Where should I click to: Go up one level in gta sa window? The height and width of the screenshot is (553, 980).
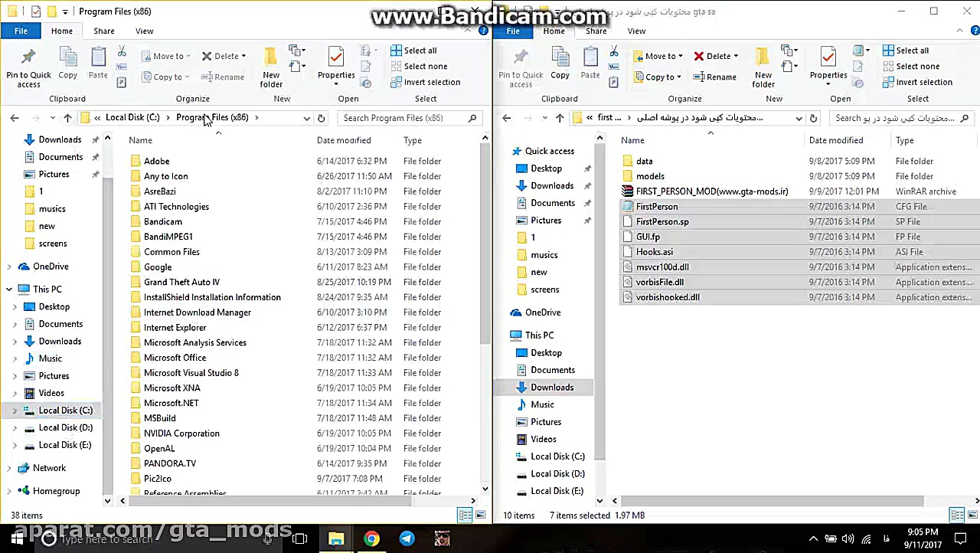[x=560, y=118]
